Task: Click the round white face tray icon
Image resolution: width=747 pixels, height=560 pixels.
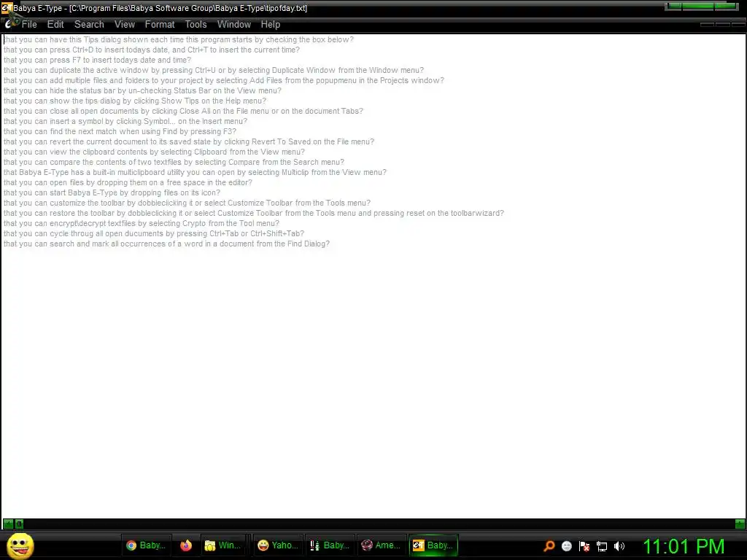Action: pyautogui.click(x=566, y=545)
